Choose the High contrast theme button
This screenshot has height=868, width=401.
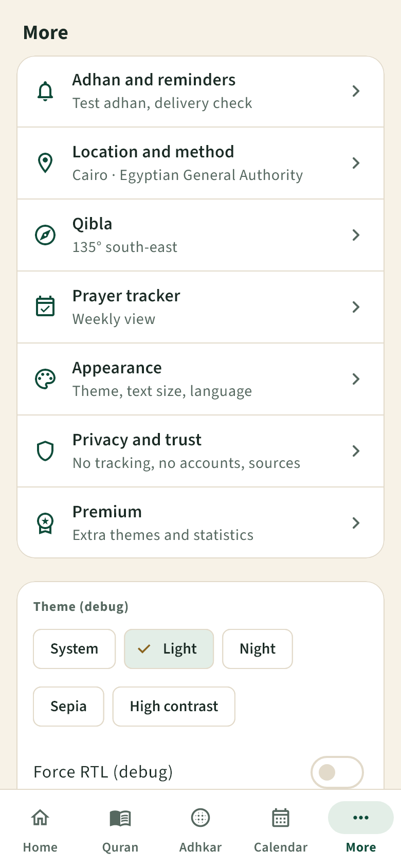coord(174,707)
